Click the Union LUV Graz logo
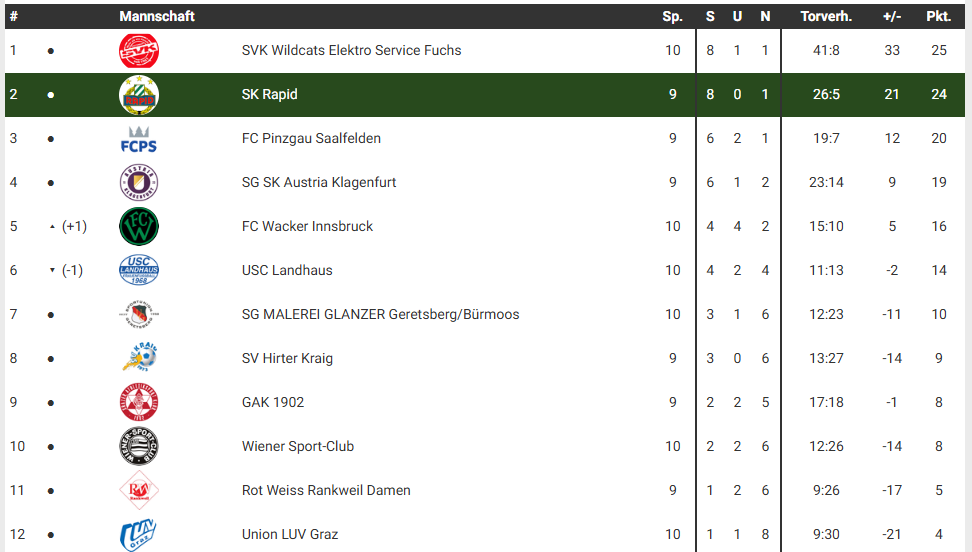The image size is (972, 552). (x=138, y=534)
